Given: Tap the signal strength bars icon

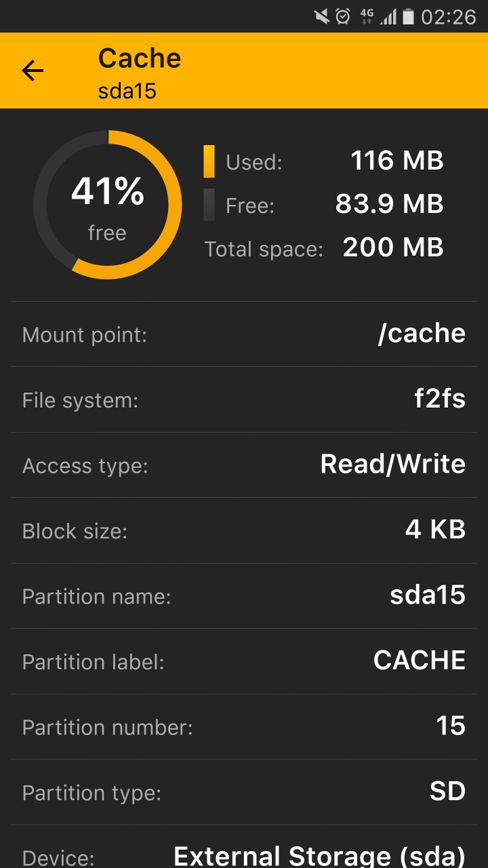Looking at the screenshot, I should 388,16.
